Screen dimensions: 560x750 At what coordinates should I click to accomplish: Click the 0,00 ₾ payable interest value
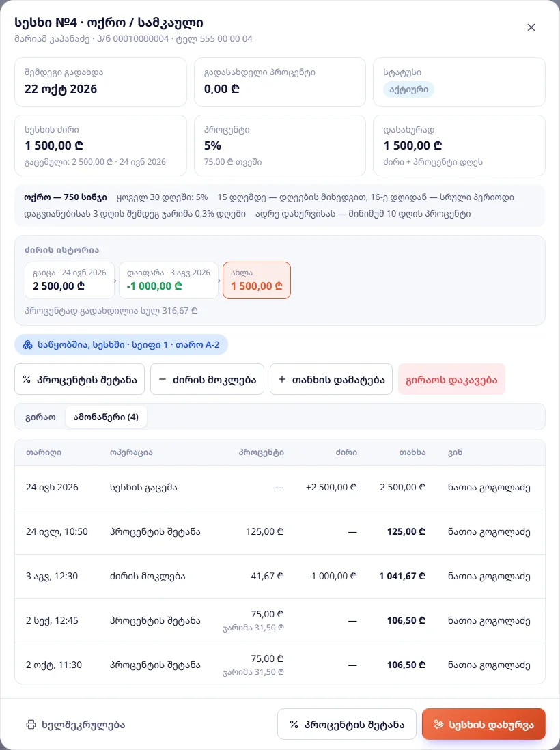point(222,89)
